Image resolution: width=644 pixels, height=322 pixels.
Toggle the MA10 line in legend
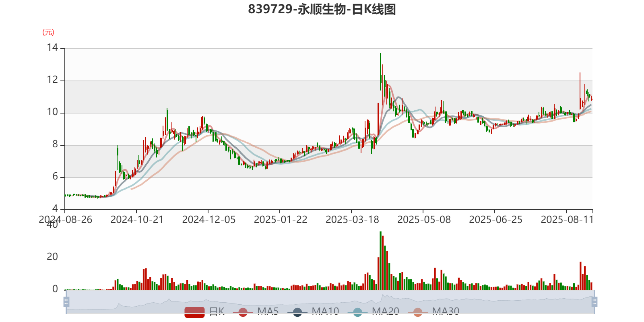tap(313, 312)
